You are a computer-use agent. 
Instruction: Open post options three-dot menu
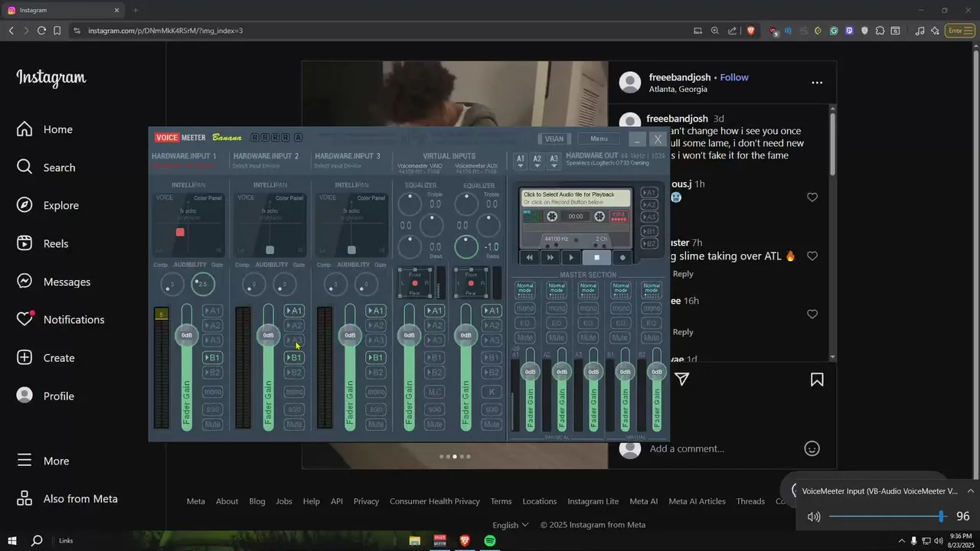pos(817,83)
